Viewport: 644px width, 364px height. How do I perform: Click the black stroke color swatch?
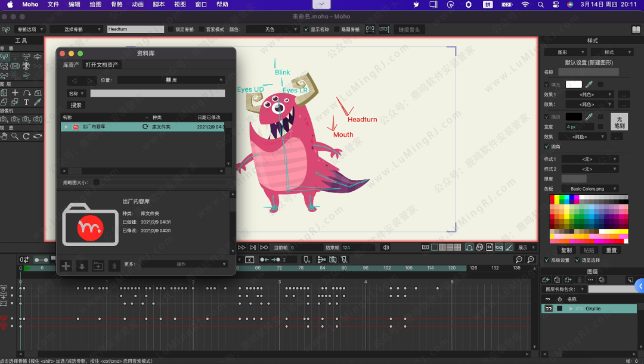click(x=573, y=117)
